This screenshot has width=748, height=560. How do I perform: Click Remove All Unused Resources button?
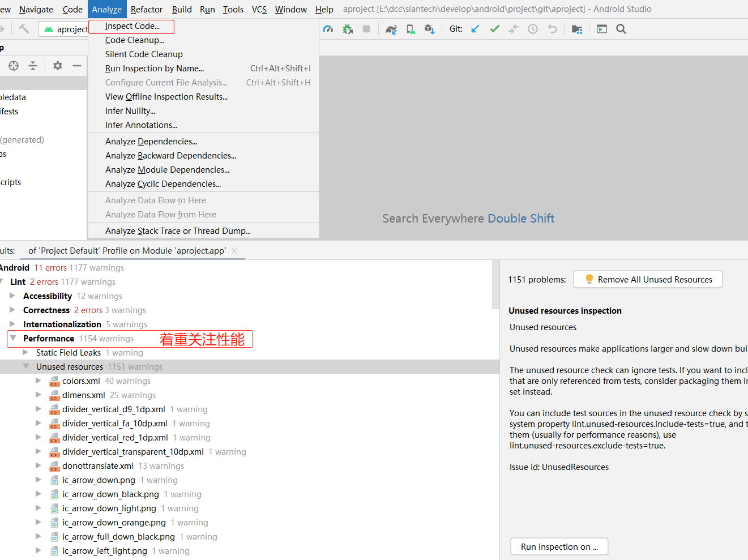(648, 279)
